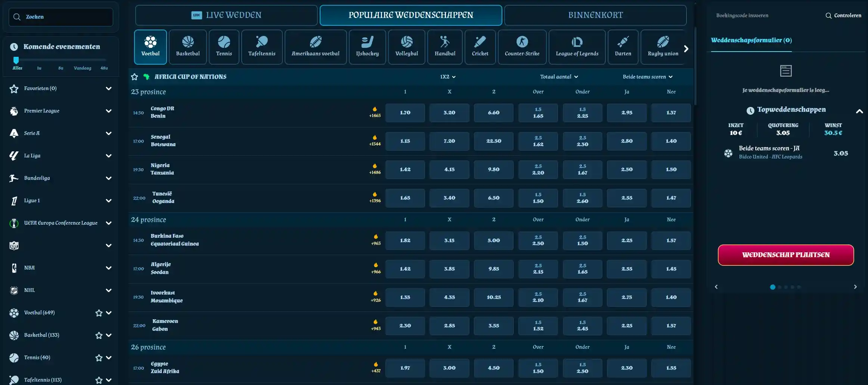Toggle favorite star for Voetbal (649)
The width and height of the screenshot is (868, 385).
click(x=99, y=313)
